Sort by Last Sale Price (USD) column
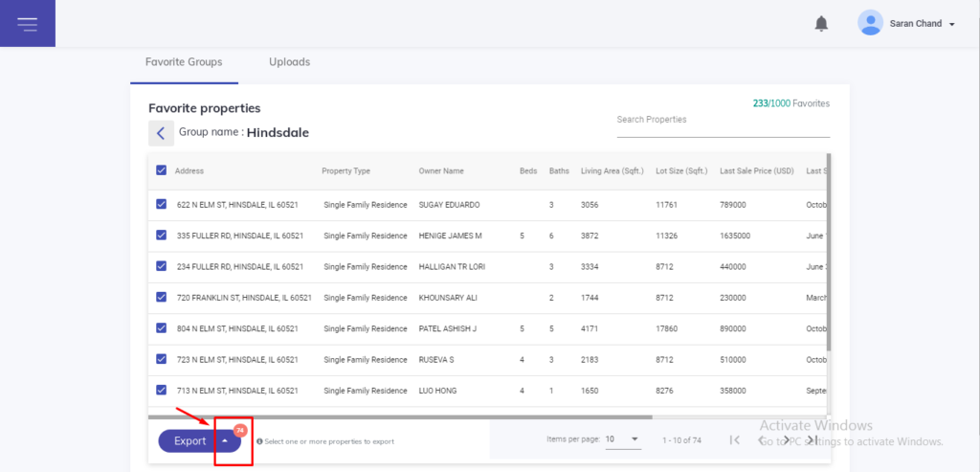This screenshot has height=472, width=980. click(x=757, y=170)
